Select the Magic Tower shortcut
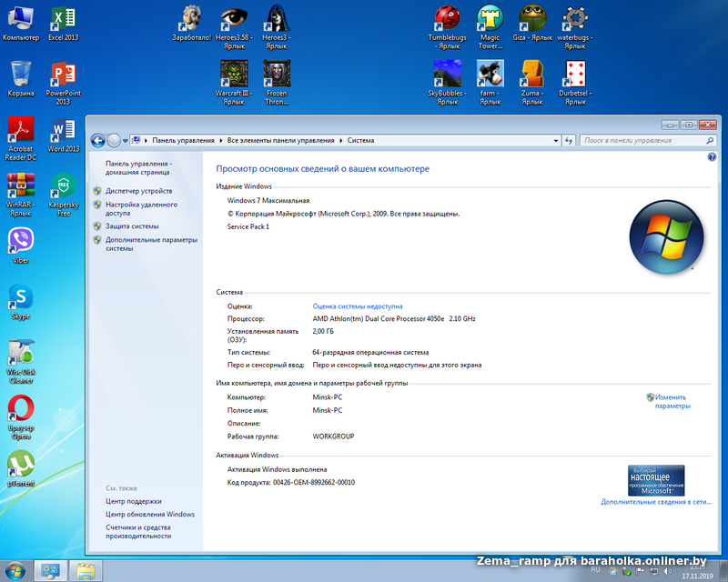The width and height of the screenshot is (728, 582). (490, 28)
